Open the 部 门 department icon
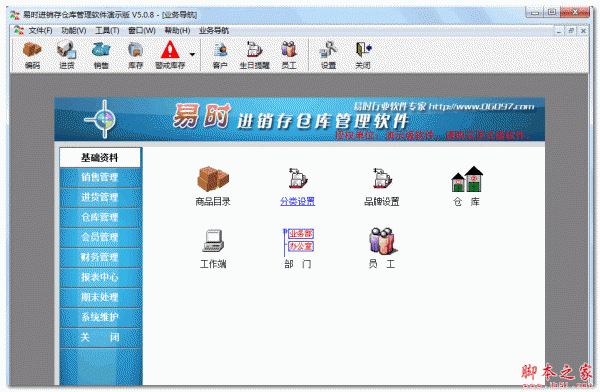The image size is (600, 392). point(298,242)
